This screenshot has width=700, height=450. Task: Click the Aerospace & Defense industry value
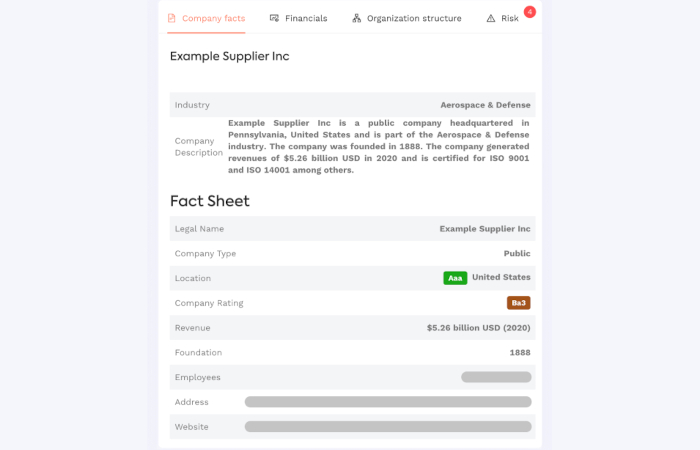(485, 105)
